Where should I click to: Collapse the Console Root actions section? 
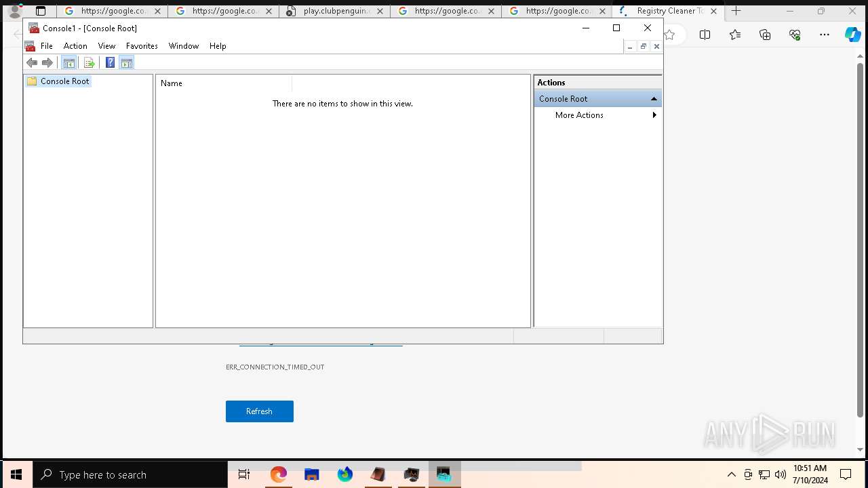654,99
